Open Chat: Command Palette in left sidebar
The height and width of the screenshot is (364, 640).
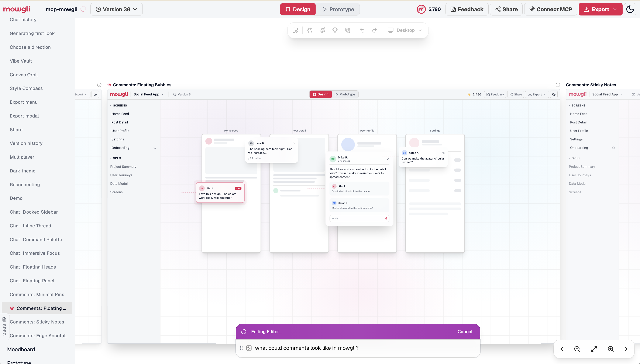pos(36,239)
